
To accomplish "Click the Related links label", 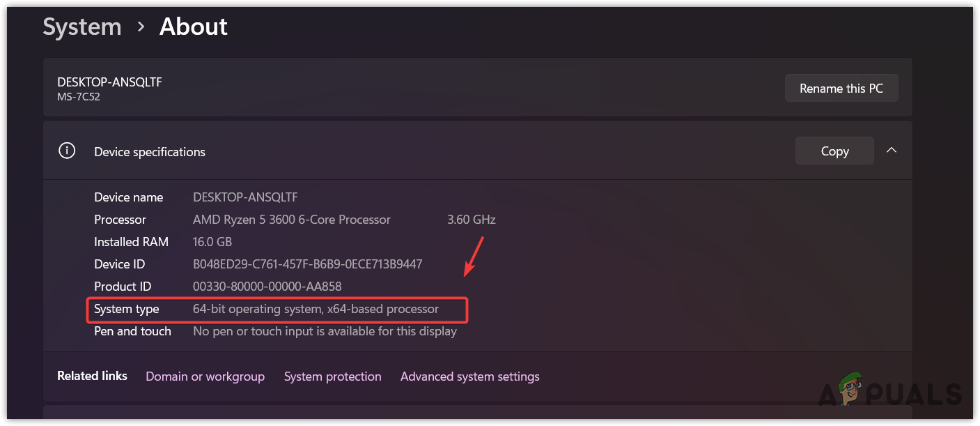I will click(x=92, y=376).
